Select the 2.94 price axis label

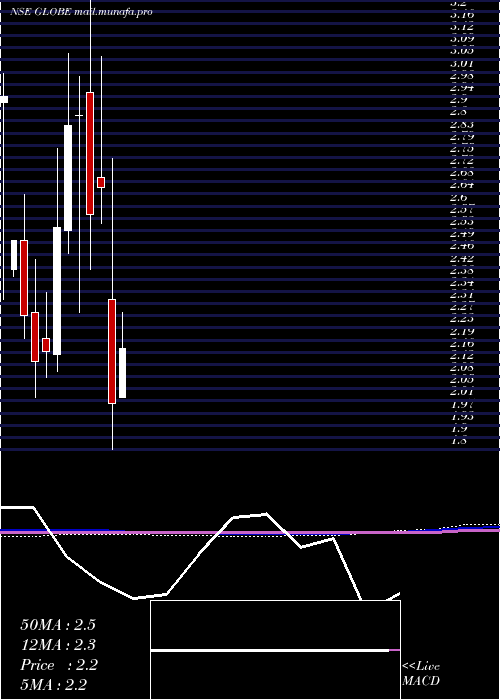point(462,88)
